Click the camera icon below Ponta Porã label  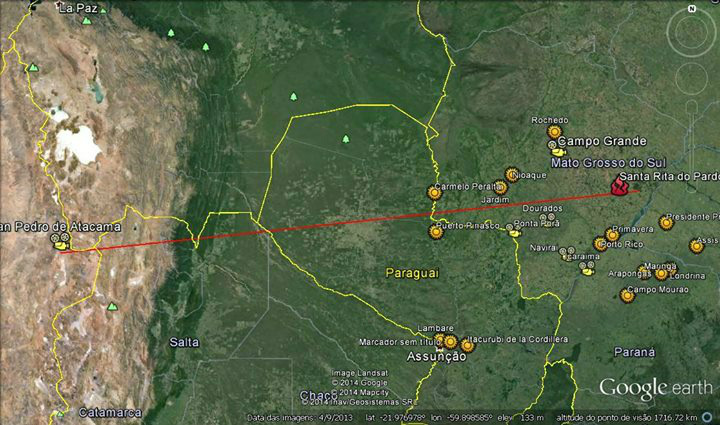pyautogui.click(x=515, y=234)
